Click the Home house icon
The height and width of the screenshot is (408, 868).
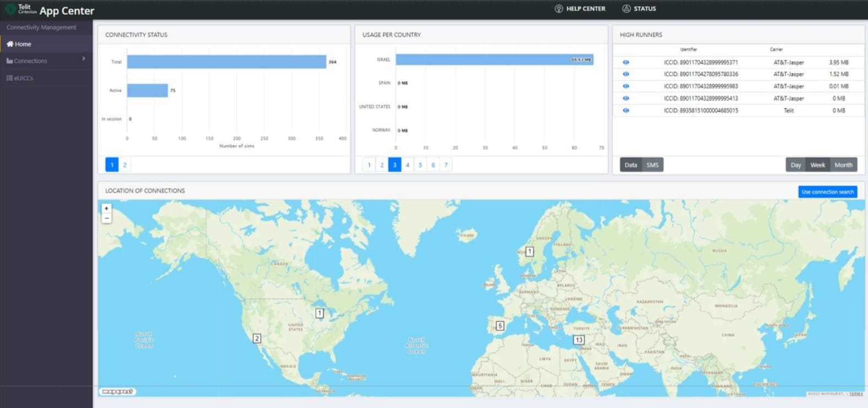(x=10, y=44)
